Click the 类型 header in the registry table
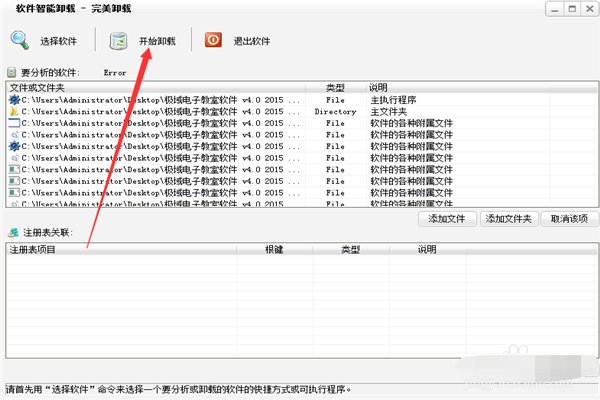Image resolution: width=600 pixels, height=400 pixels. [351, 250]
